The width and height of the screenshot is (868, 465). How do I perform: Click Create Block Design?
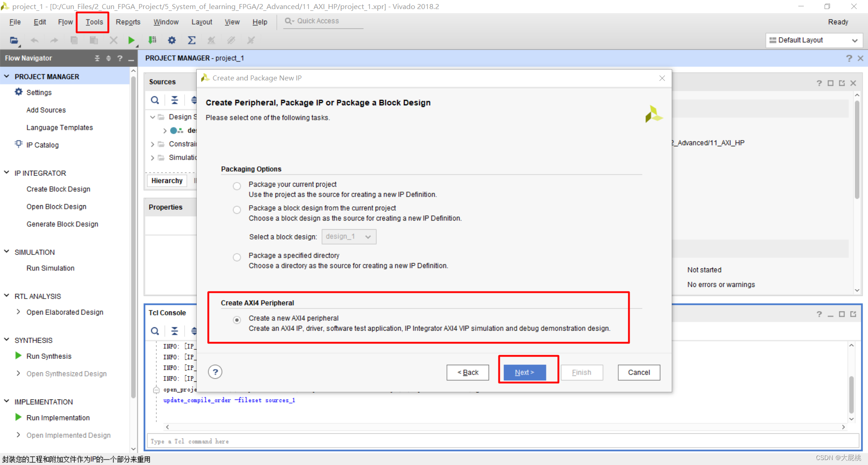pos(58,189)
